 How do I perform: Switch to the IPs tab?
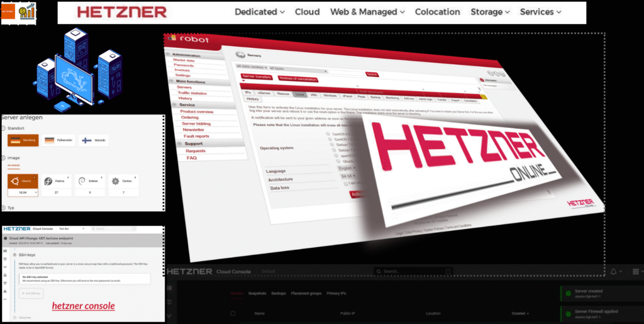pyautogui.click(x=248, y=93)
